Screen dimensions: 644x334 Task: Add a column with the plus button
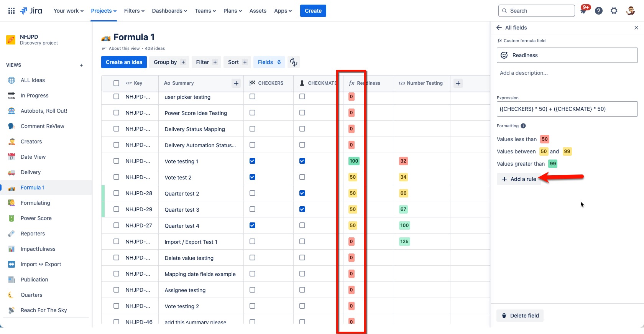click(458, 83)
